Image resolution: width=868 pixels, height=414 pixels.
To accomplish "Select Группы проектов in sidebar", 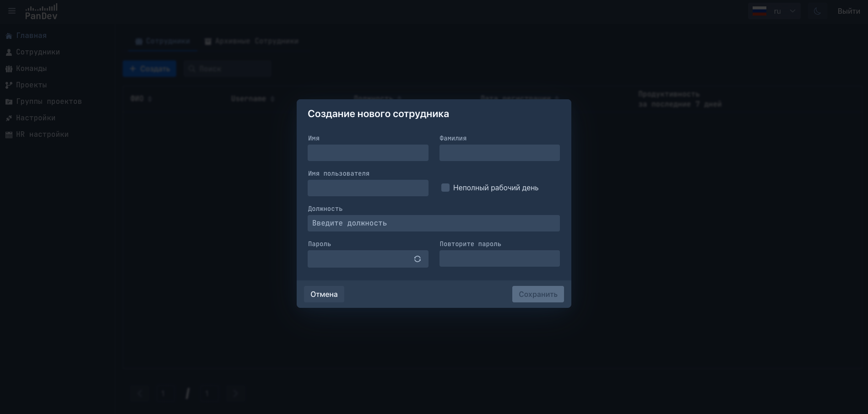I will click(49, 101).
